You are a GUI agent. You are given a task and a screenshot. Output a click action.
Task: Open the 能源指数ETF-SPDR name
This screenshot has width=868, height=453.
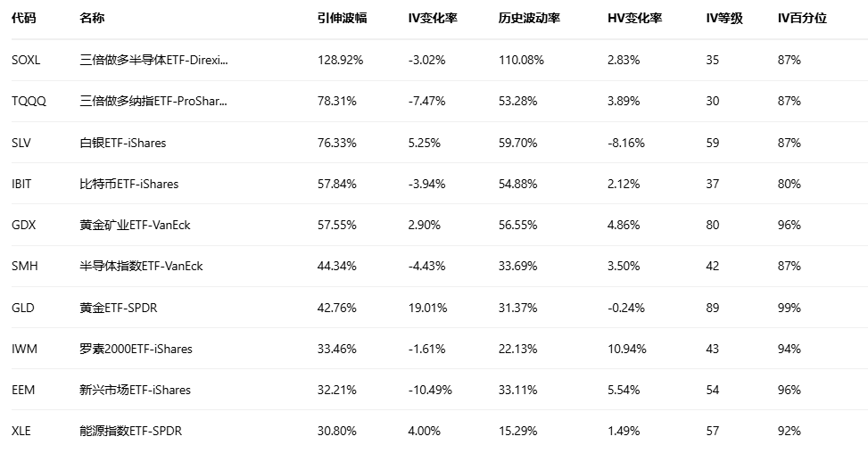pos(129,431)
